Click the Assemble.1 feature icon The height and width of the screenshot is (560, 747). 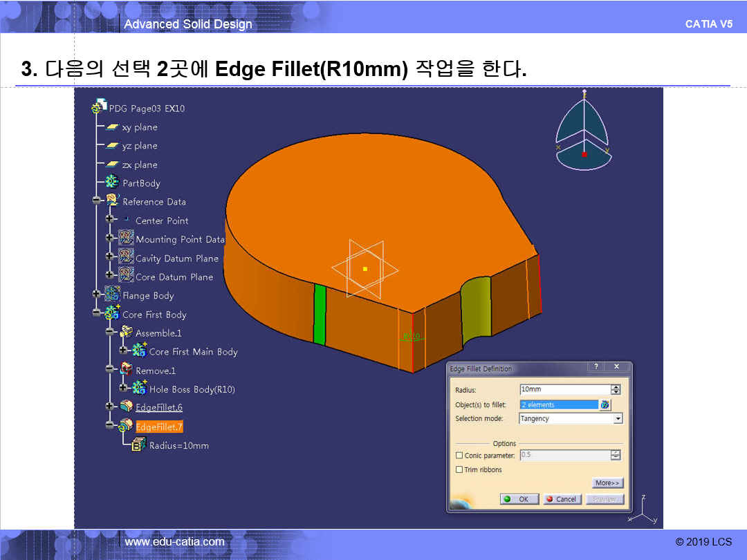click(126, 333)
